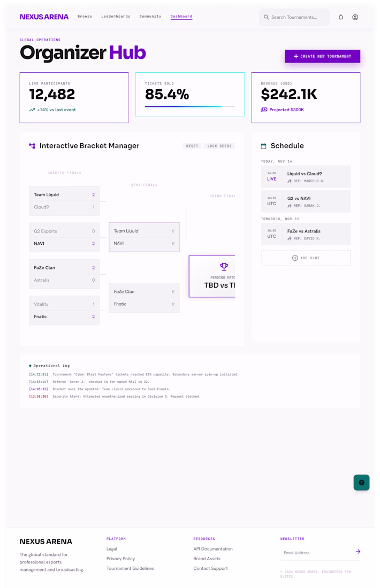Viewport: 380px width, 588px height.
Task: Focus the newsletter Email Address field
Action: [318, 552]
